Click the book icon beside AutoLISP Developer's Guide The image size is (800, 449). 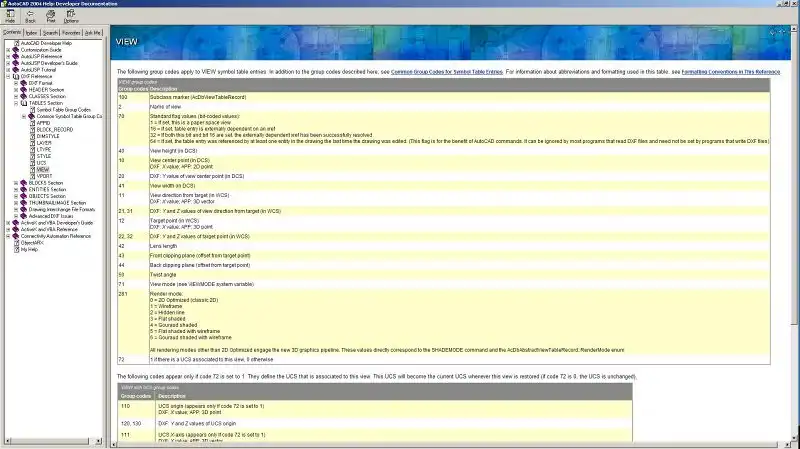[16, 63]
